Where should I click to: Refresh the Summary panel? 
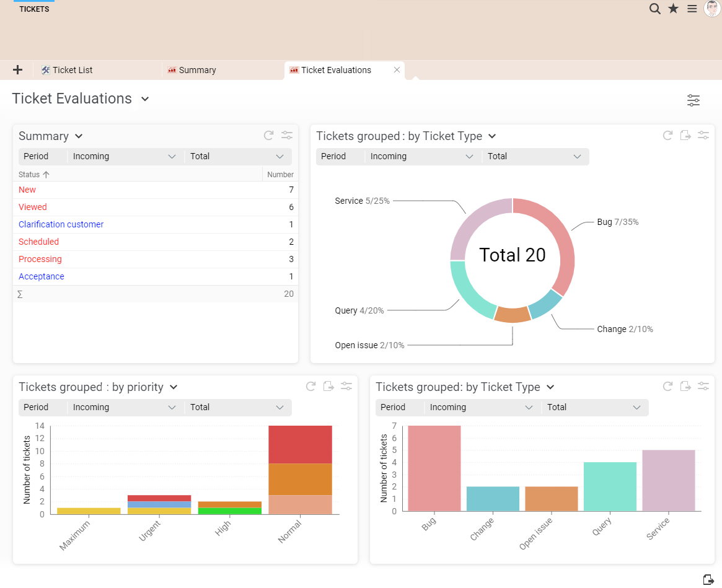click(x=268, y=136)
